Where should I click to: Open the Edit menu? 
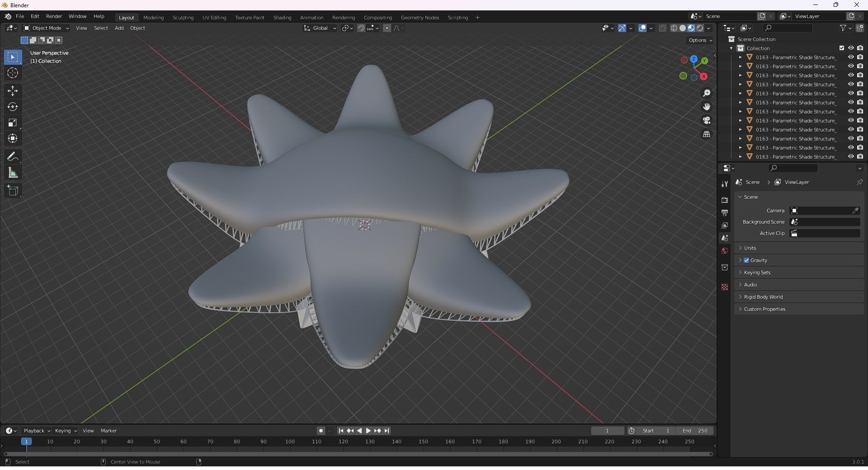(35, 16)
